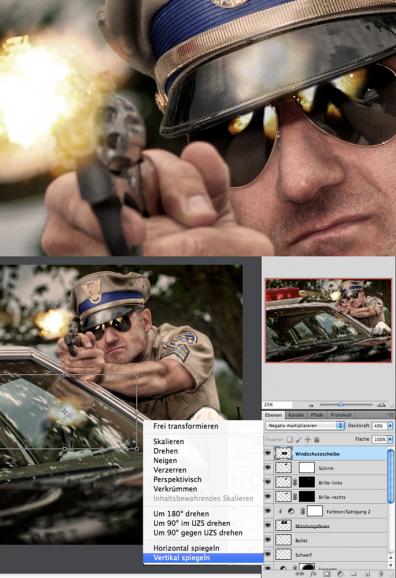Viewport: 396px width, 578px height.
Task: Switch to the Kanäle tab
Action: coord(296,415)
